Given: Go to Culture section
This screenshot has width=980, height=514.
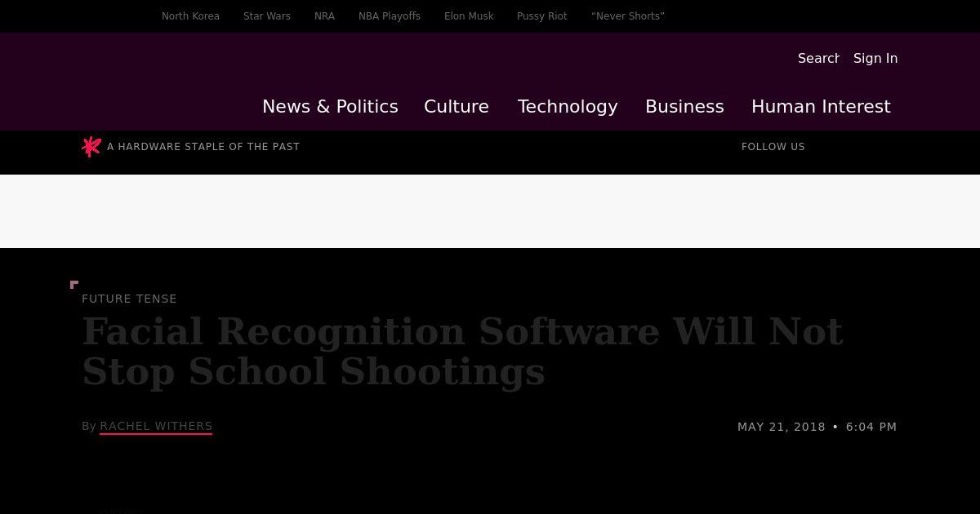Looking at the screenshot, I should [x=457, y=107].
